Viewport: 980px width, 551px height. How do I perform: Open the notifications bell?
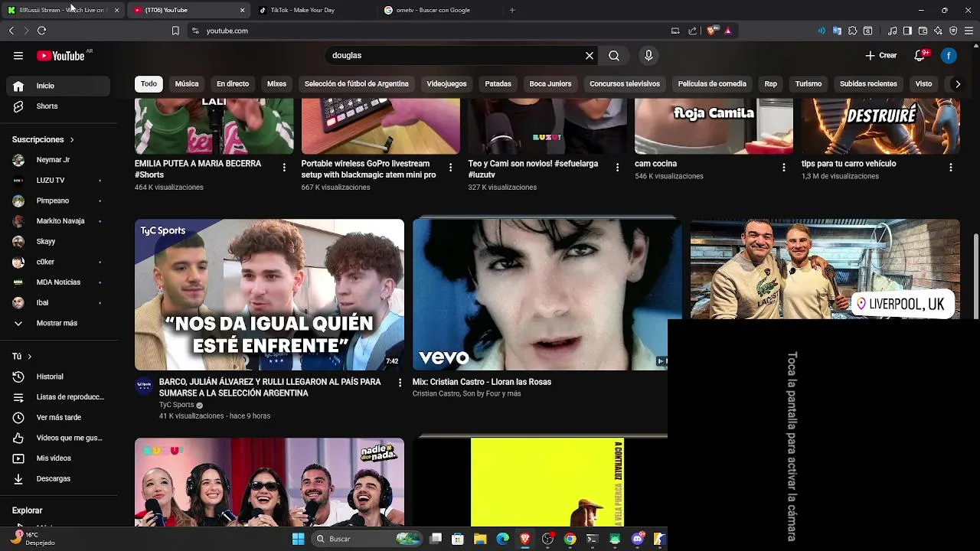(x=920, y=56)
